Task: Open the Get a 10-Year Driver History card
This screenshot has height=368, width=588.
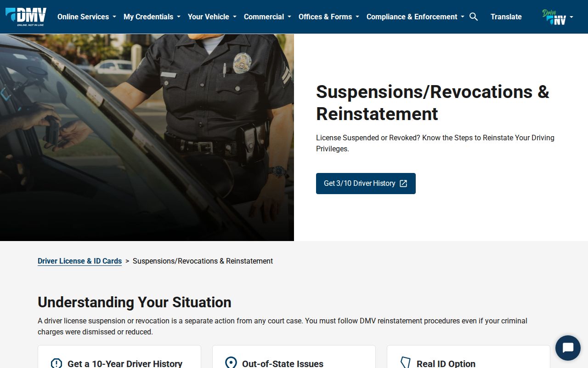Action: point(119,357)
